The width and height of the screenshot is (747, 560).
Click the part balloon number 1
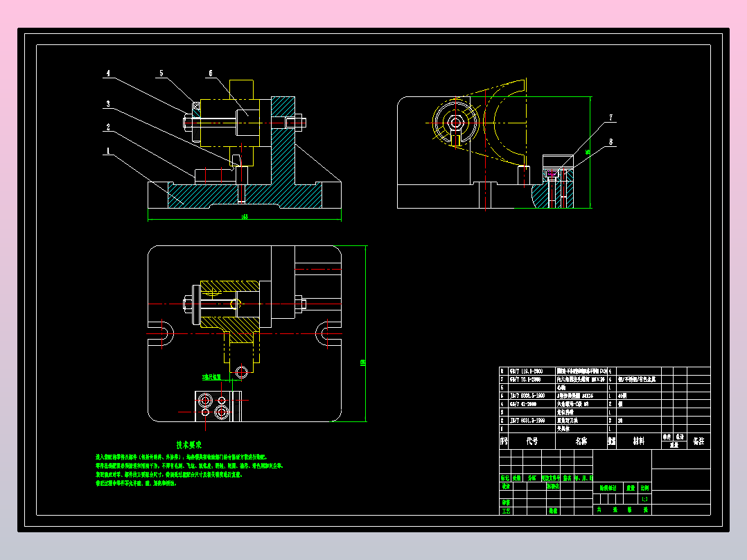[108, 151]
